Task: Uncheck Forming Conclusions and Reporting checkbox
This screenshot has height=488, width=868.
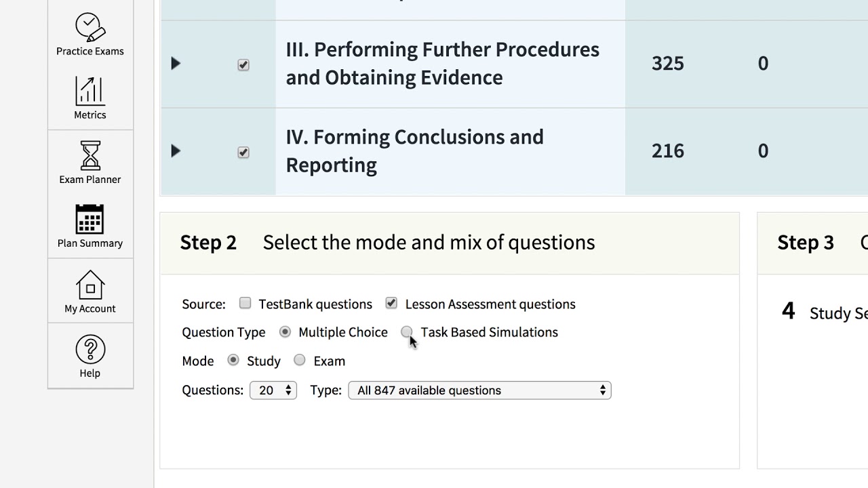Action: [243, 152]
